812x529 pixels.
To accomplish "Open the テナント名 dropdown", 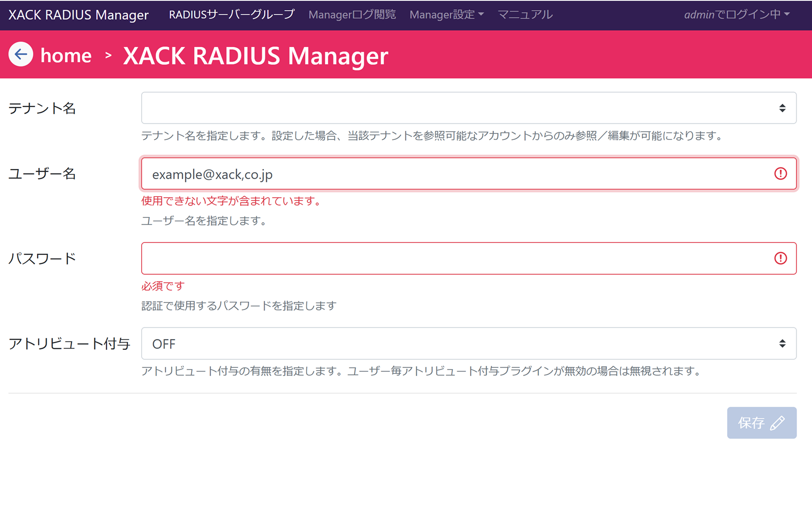I will point(469,108).
